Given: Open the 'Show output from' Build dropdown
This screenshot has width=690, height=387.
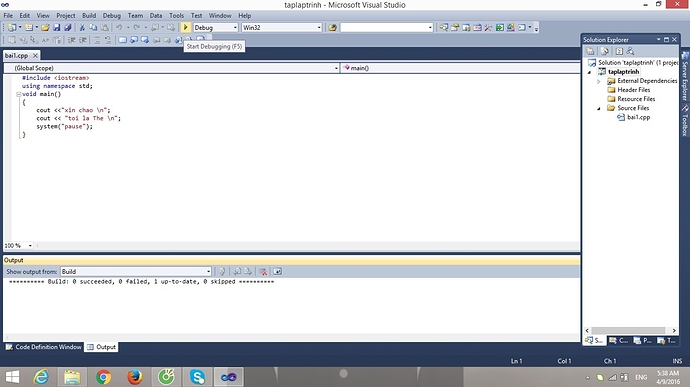Looking at the screenshot, I should coord(136,272).
